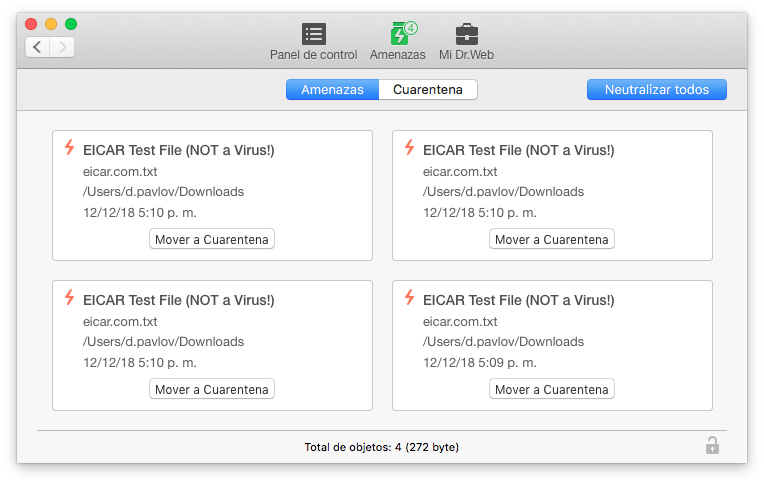Select the threat card detected at 5:09

click(552, 345)
